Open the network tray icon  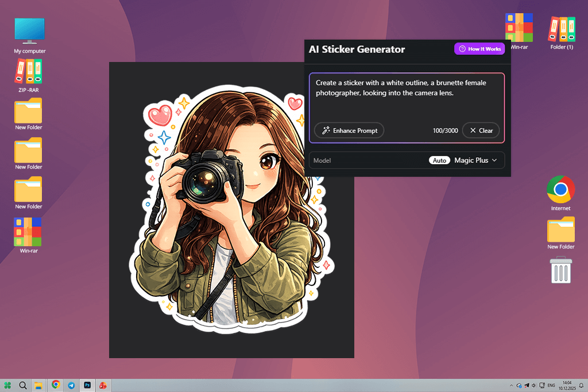tap(542, 385)
